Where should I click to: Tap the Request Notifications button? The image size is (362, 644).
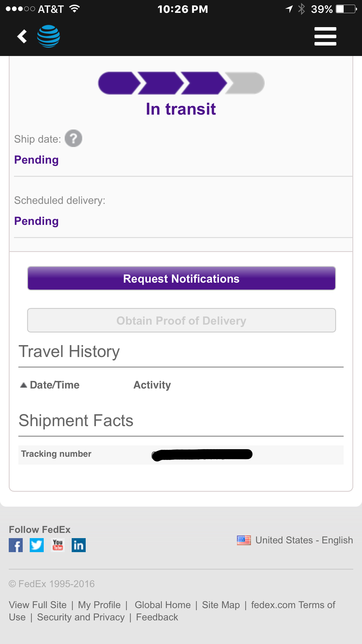181,279
